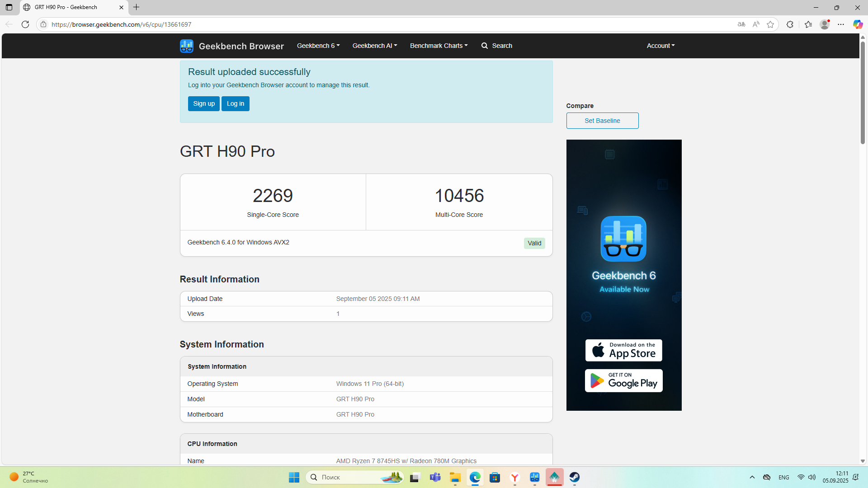Screen dimensions: 868x488
Task: Open Copilot icon in browser toolbar
Action: click(857, 24)
